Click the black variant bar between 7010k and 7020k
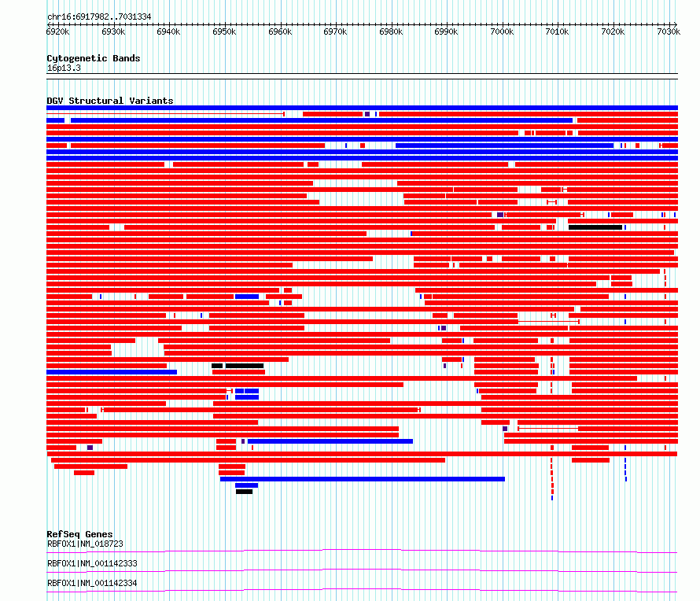 coord(595,227)
